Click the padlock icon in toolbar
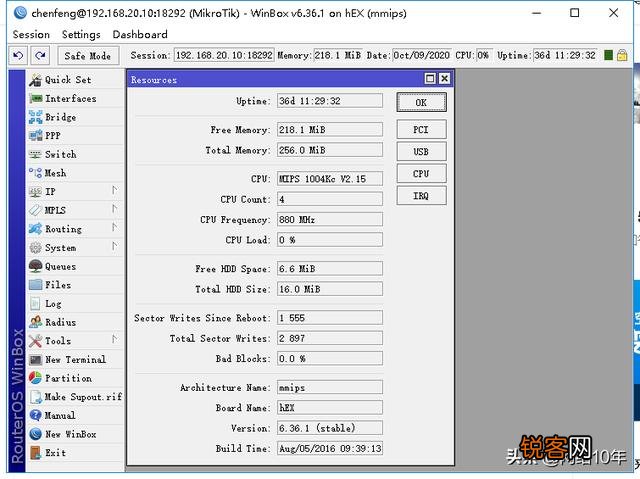 pyautogui.click(x=622, y=56)
